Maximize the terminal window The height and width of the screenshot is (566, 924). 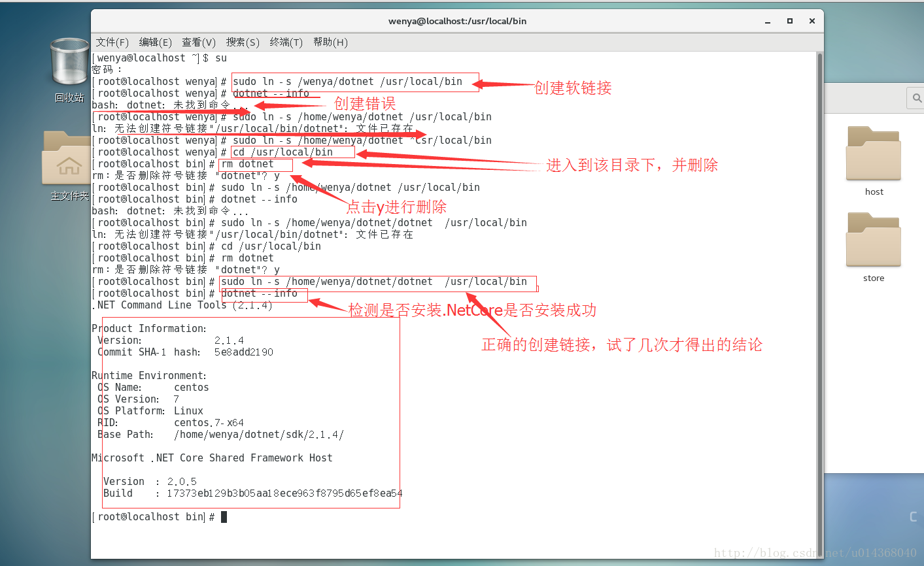(789, 21)
